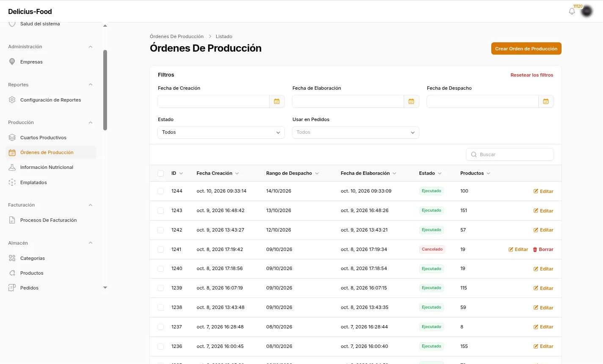Viewport: 603px width, 364px height.
Task: Click the Pedidos sidebar icon
Action: coord(12,288)
